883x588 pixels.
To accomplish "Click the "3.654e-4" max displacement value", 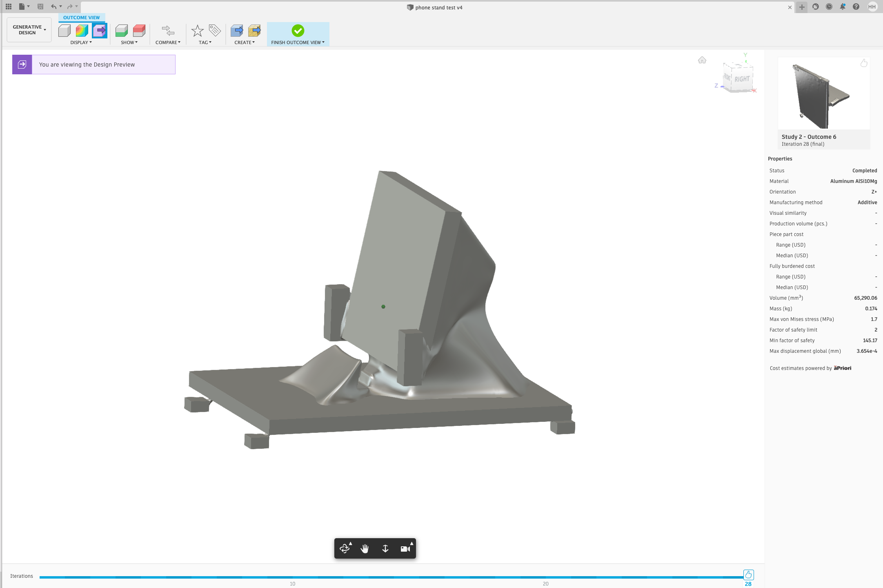I will point(867,351).
